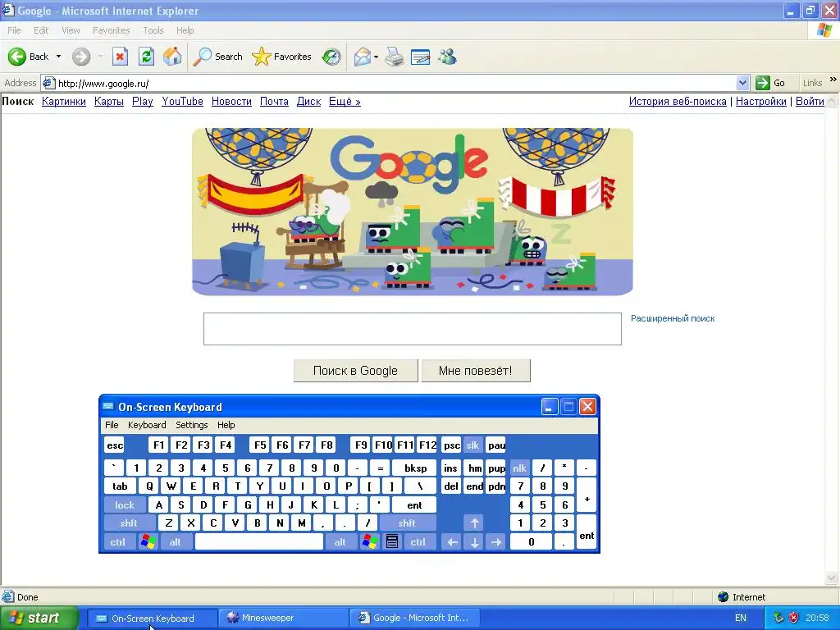Viewport: 840px width, 630px height.
Task: Click the Edit page toolbar icon
Action: 421,57
